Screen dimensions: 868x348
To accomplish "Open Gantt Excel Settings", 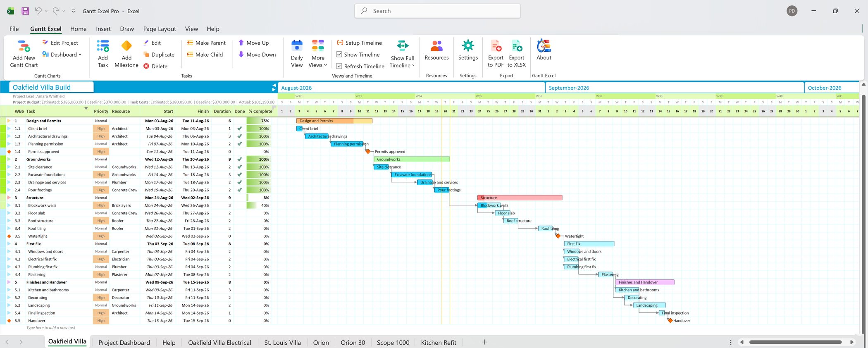I will (468, 50).
